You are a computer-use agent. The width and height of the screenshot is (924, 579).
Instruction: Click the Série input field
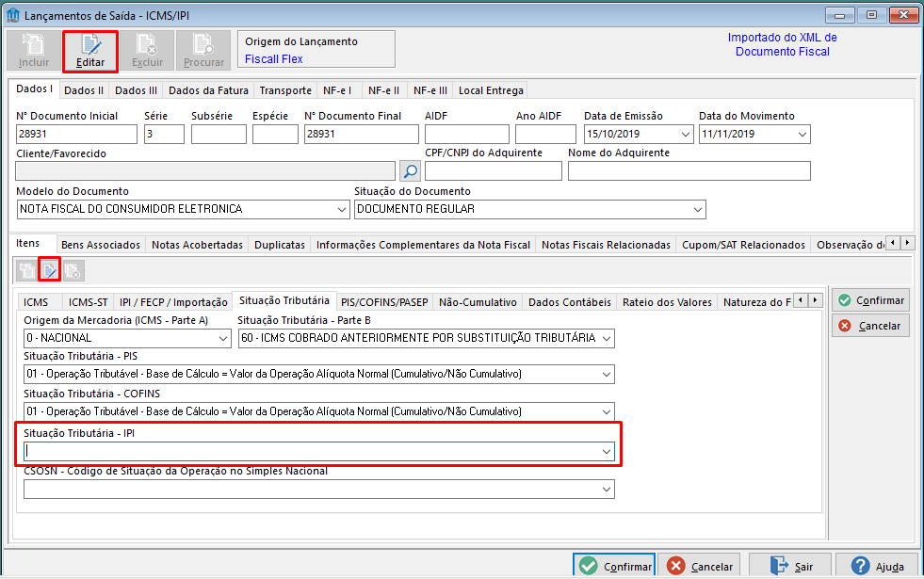click(x=165, y=135)
